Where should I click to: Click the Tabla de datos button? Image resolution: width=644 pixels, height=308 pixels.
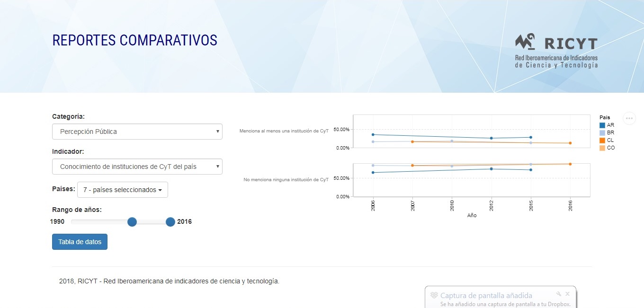point(80,242)
